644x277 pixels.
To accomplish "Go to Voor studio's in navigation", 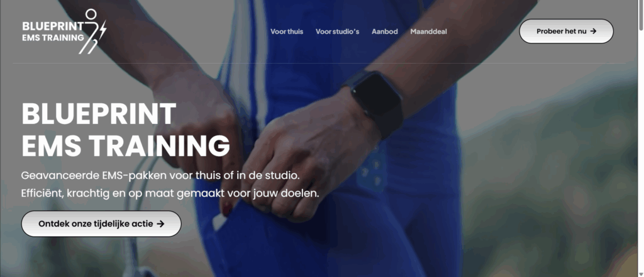I will 337,31.
